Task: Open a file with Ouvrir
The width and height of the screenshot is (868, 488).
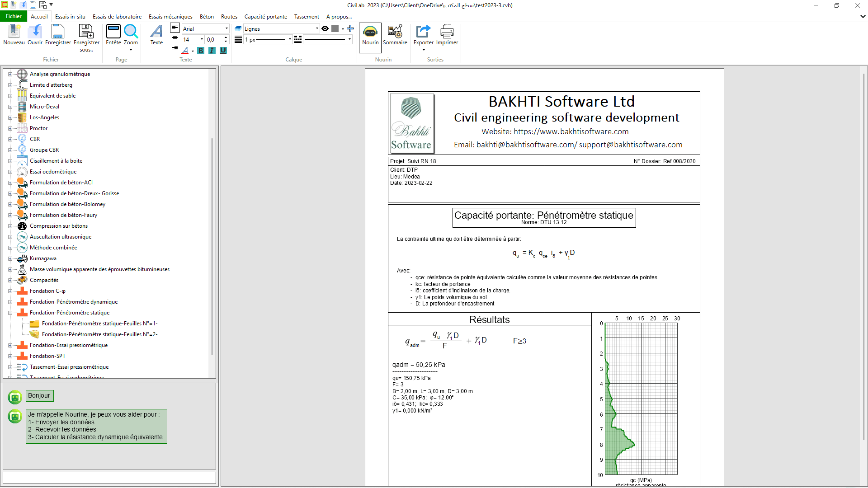Action: click(x=35, y=35)
